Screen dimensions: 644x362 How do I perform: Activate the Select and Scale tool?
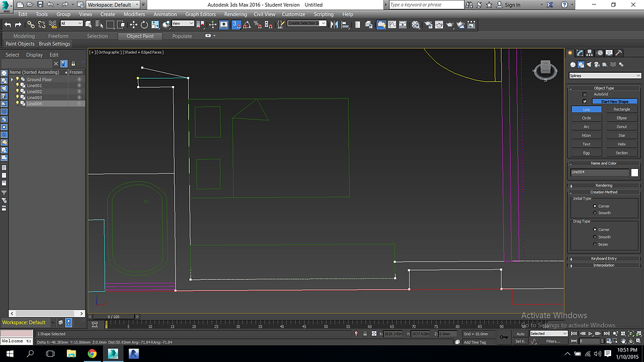[x=155, y=25]
